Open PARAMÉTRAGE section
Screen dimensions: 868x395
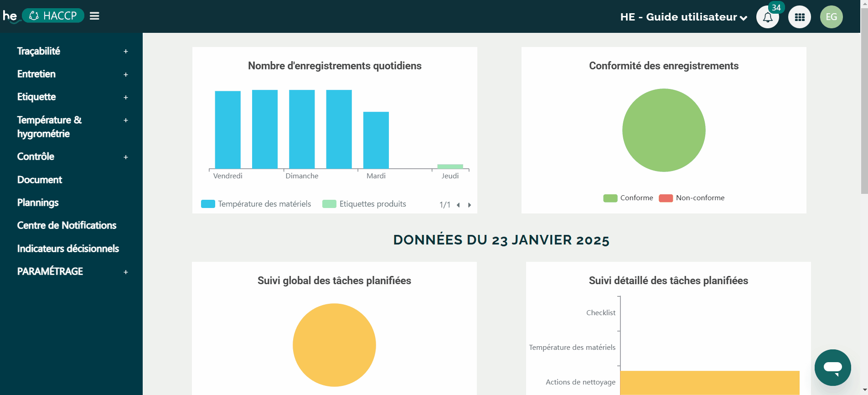[50, 271]
